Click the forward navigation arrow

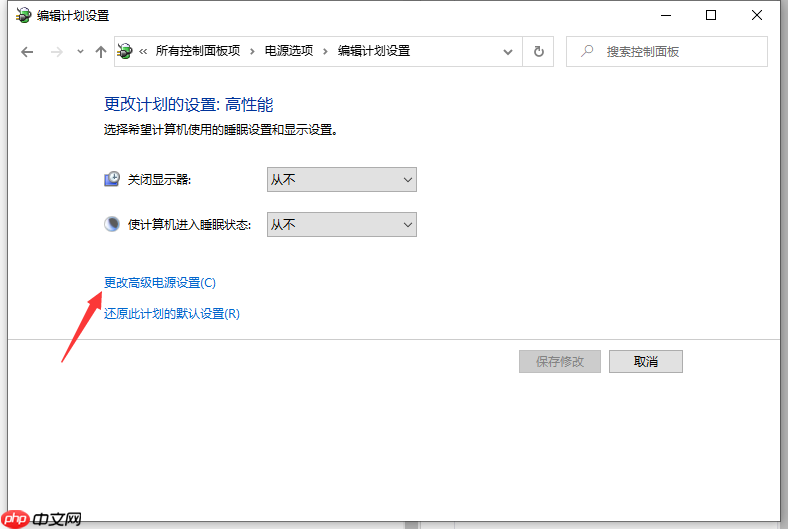[x=57, y=52]
